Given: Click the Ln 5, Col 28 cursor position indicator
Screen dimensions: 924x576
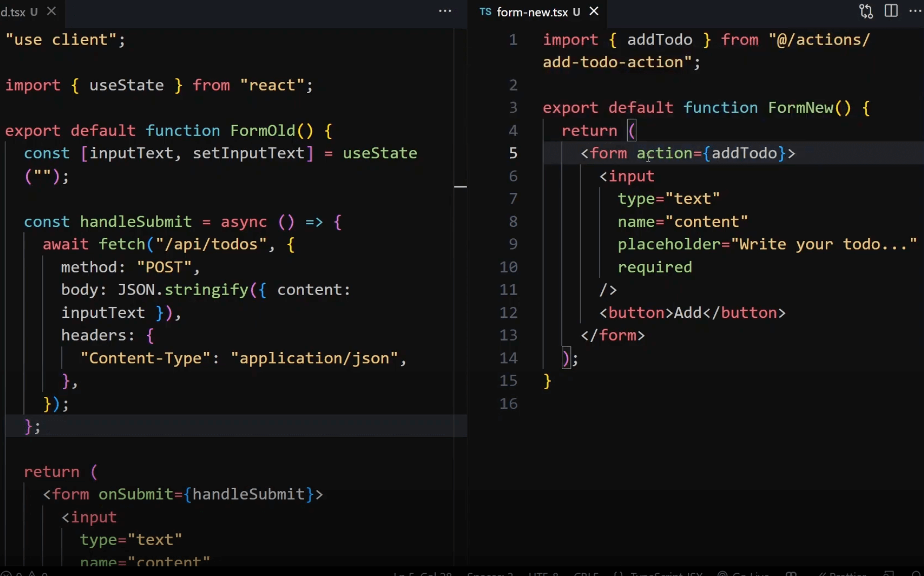Looking at the screenshot, I should (423, 573).
